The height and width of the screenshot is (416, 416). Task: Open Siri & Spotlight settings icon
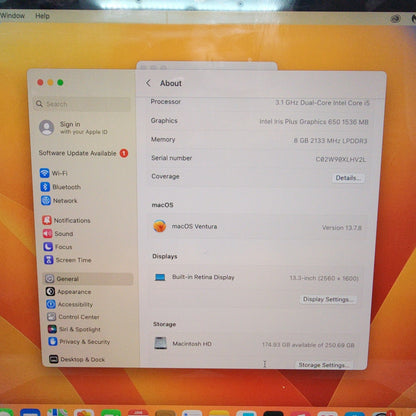(52, 329)
